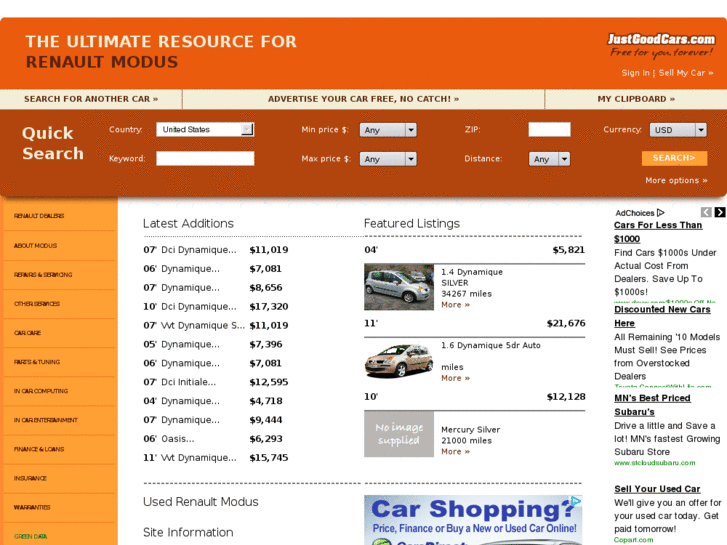Viewport: 727px width, 545px height.
Task: Open 11' Vvt Dynamique $15,745 listing
Action: tap(216, 457)
